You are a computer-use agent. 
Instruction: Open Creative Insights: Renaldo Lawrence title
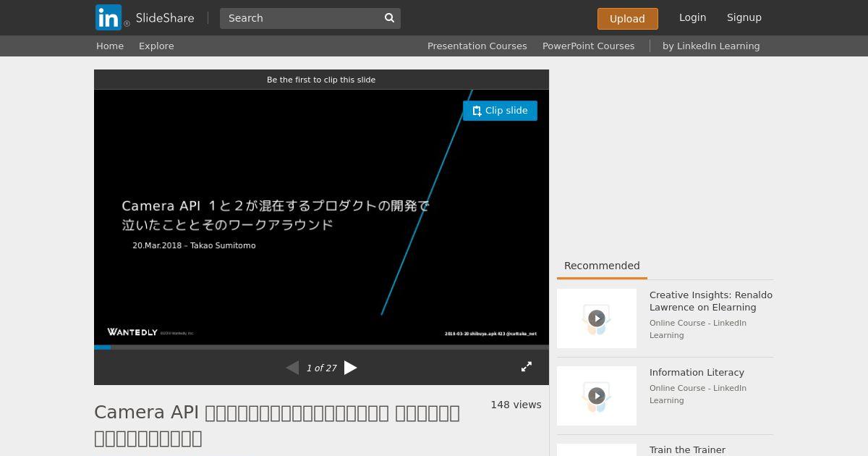711,301
